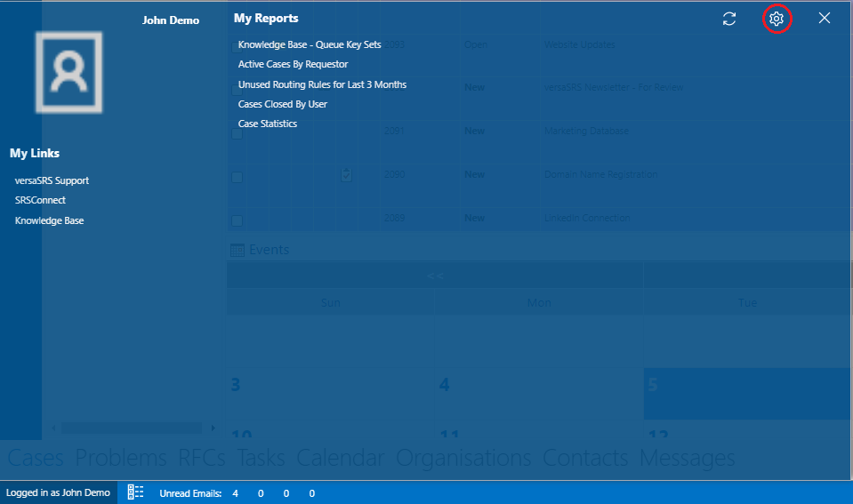Open settings via the circled gear icon

(777, 19)
